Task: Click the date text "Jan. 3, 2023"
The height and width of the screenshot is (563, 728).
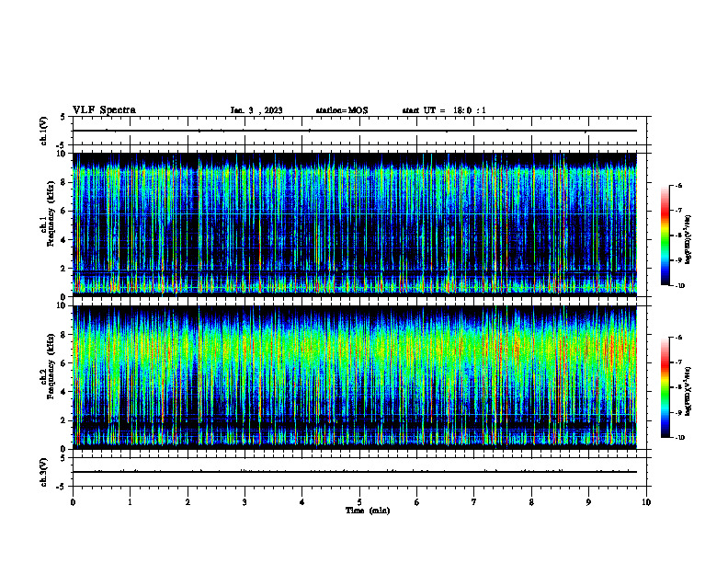Action: point(256,110)
